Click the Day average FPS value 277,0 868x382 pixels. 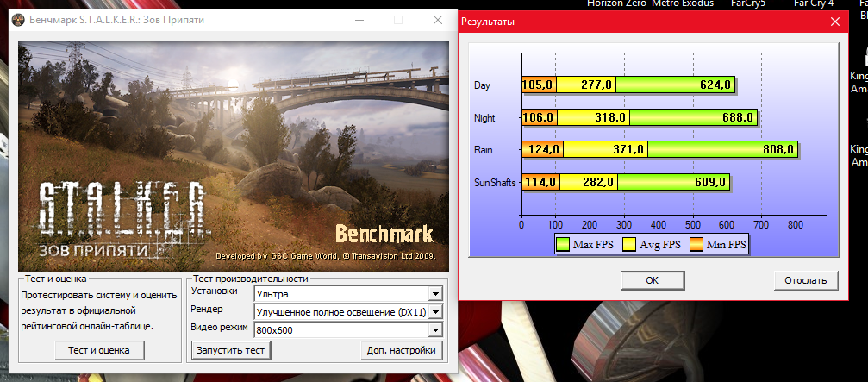(x=598, y=85)
